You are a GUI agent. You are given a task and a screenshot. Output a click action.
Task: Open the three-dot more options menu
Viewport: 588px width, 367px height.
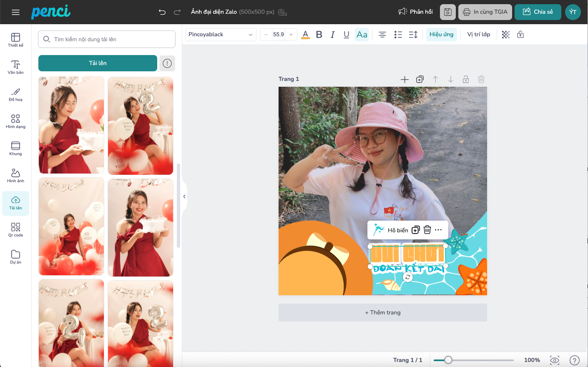(438, 230)
